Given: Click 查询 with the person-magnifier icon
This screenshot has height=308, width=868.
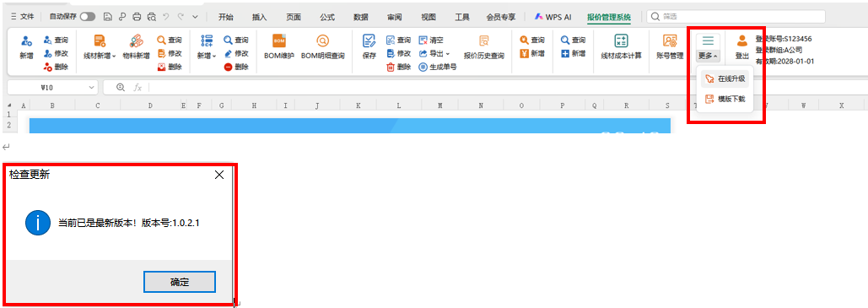Looking at the screenshot, I should (x=56, y=40).
